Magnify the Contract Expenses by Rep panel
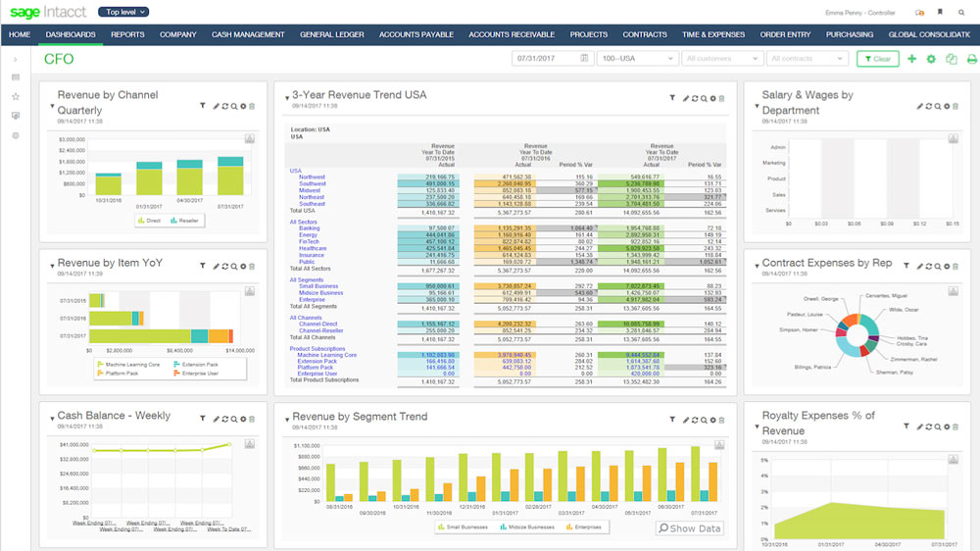Screen dimensions: 980x551 (x=938, y=267)
